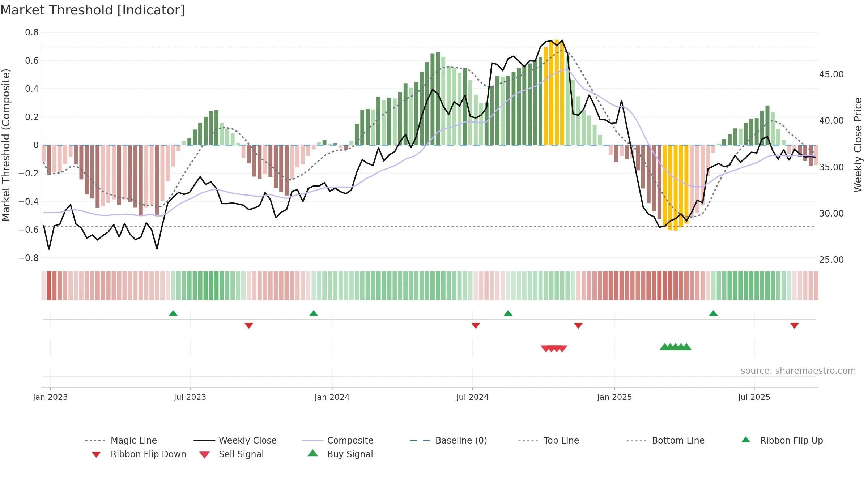The image size is (868, 488).
Task: Click the Ribbon Flip Down marker before Jan 2025
Action: pos(578,326)
